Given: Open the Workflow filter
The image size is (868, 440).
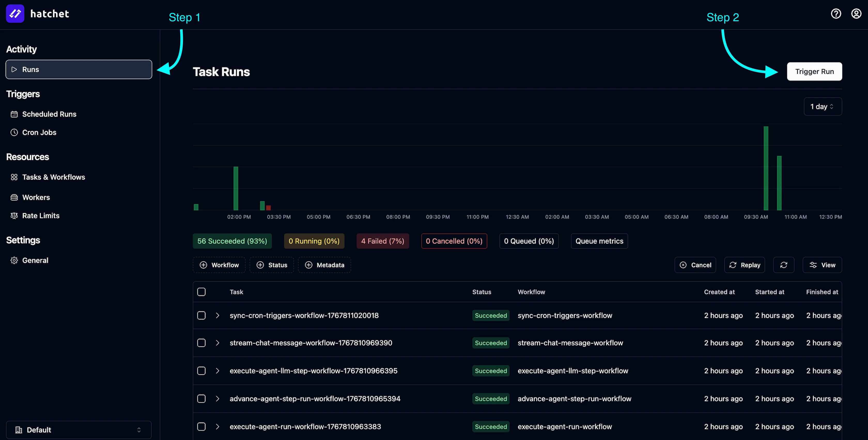Looking at the screenshot, I should [x=219, y=265].
